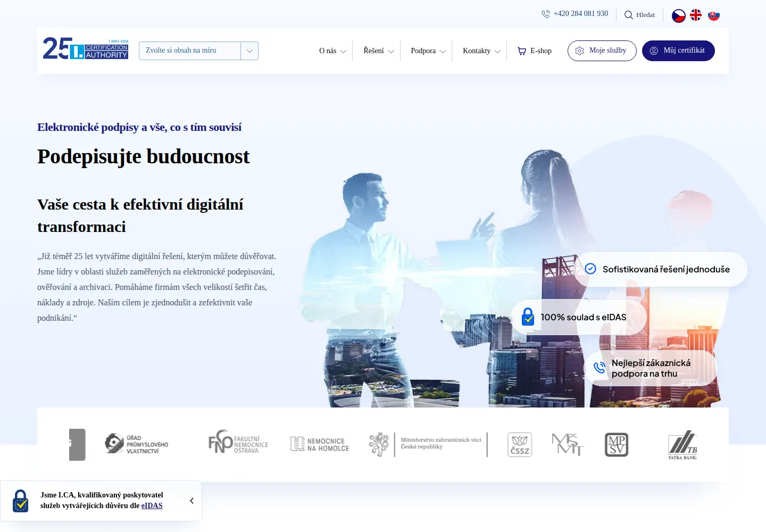This screenshot has width=766, height=532.
Task: Click the Ministerstvo zahraničních věcí logo
Action: tap(428, 444)
